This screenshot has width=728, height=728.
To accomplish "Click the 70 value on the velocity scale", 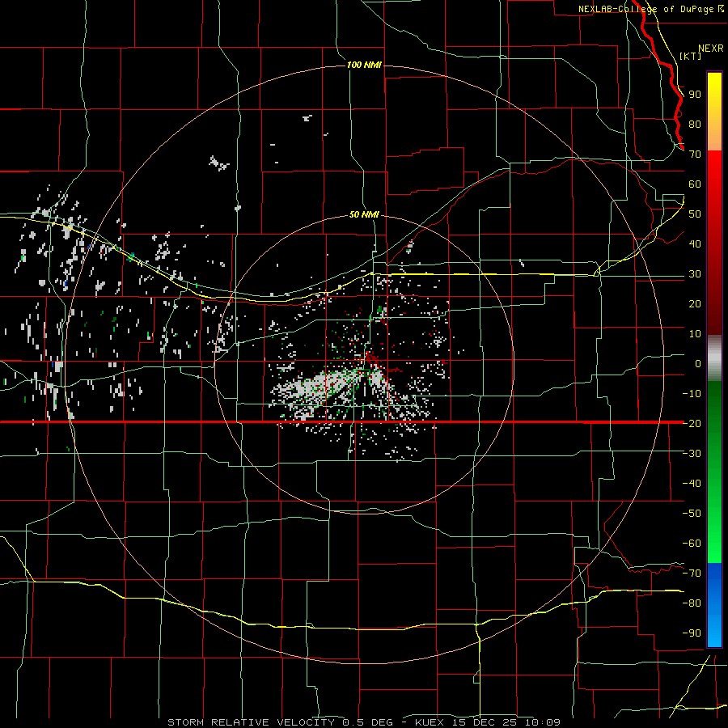I will (695, 154).
